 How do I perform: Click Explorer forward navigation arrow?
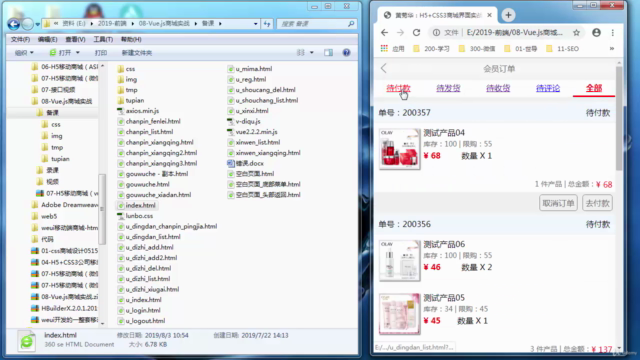click(27, 24)
